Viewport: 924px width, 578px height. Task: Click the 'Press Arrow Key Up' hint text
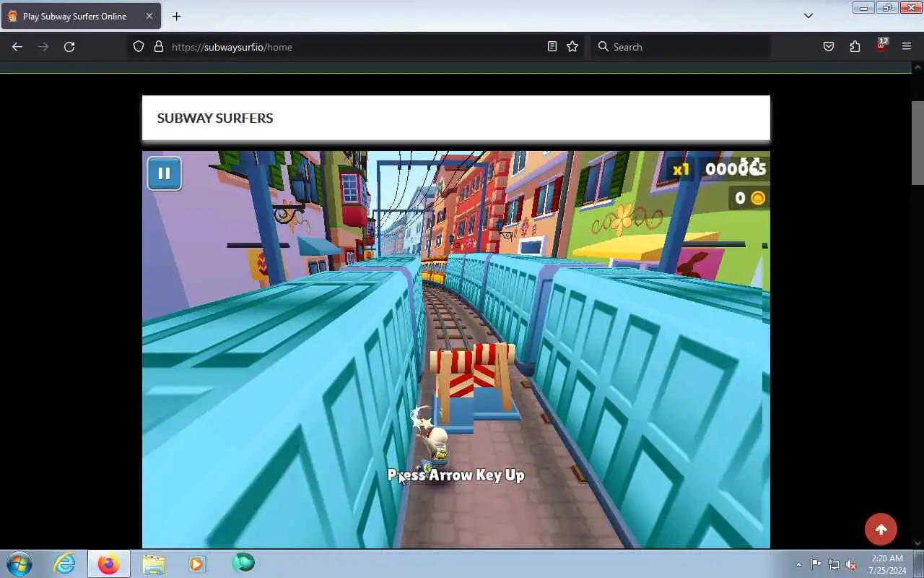(456, 475)
